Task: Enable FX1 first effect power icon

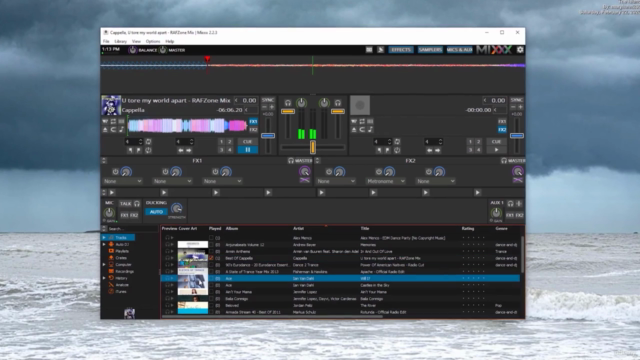Action: (x=115, y=172)
